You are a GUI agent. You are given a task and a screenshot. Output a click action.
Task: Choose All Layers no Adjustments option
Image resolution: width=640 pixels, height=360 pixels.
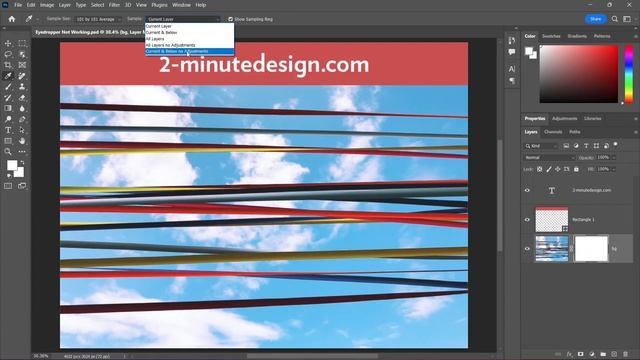click(x=189, y=45)
